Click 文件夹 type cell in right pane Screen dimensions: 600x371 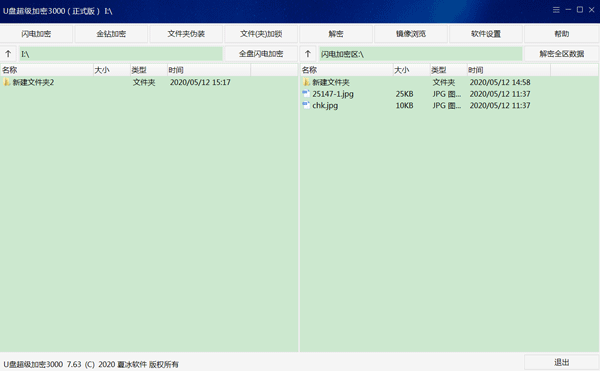pyautogui.click(x=443, y=82)
